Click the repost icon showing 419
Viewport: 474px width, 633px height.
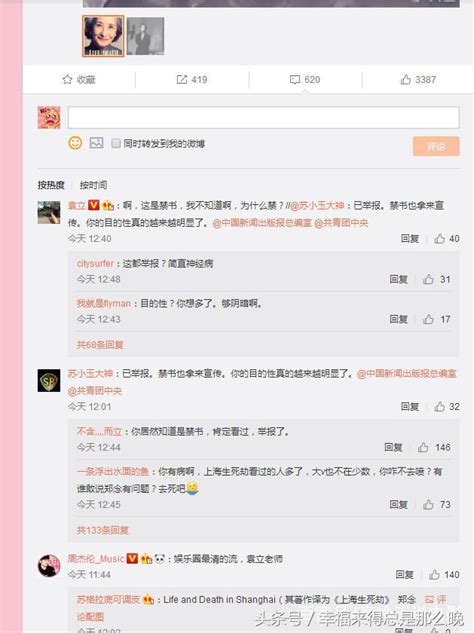point(182,80)
